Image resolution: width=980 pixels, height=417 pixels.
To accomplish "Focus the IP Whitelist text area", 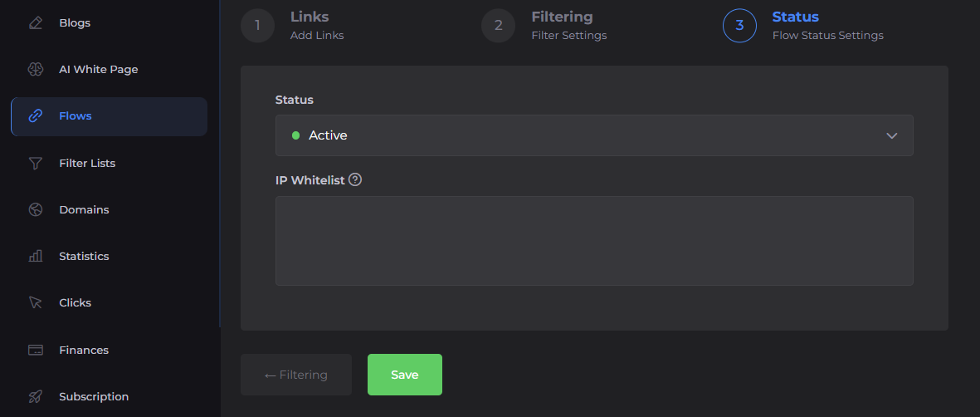I will [x=593, y=241].
